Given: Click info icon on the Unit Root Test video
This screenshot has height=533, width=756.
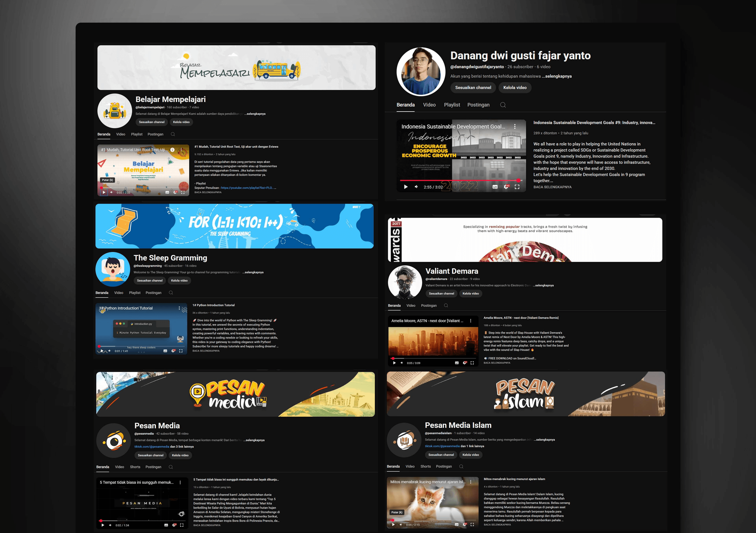Looking at the screenshot, I should coord(172,150).
